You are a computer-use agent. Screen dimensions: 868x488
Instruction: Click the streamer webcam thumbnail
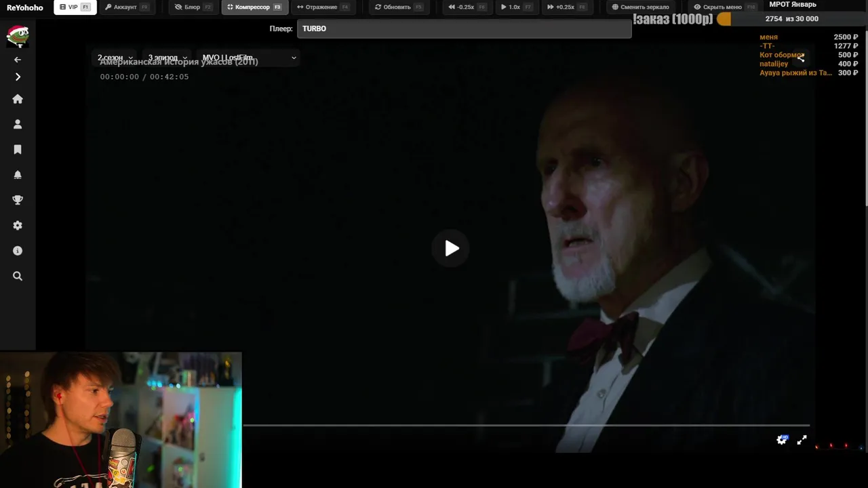121,420
